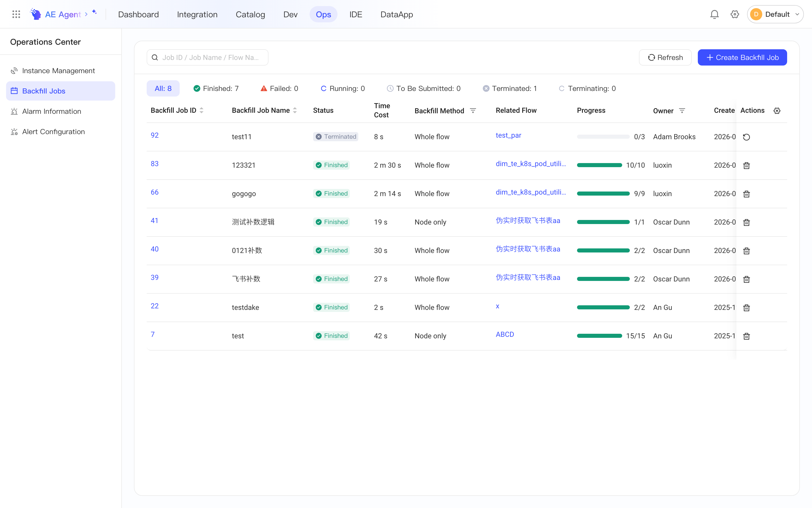The width and height of the screenshot is (812, 508).
Task: Filter by Terminated: 1 status
Action: click(x=510, y=88)
